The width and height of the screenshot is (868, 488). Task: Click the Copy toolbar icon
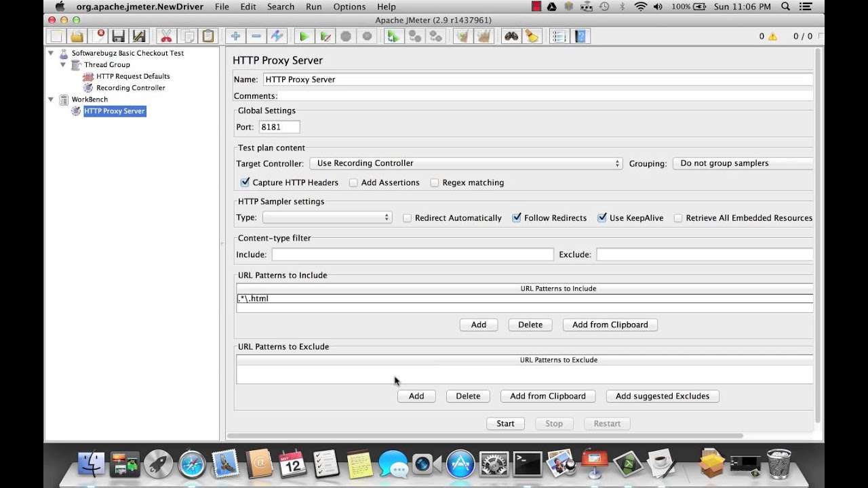187,37
